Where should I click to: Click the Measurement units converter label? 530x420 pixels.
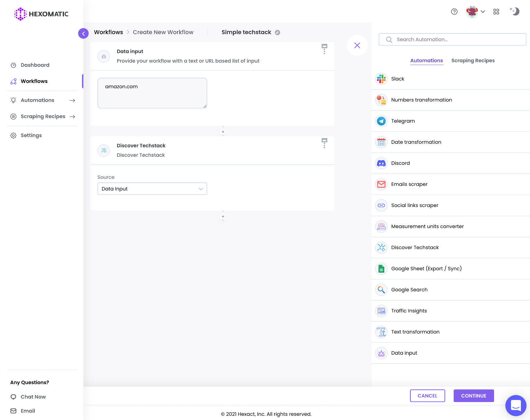click(x=427, y=226)
